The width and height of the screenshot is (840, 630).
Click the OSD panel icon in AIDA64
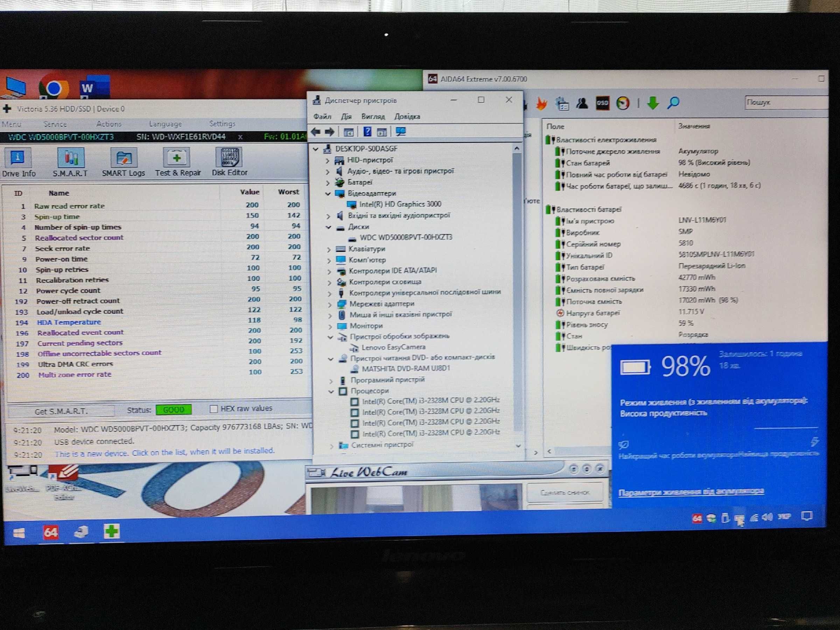click(602, 103)
